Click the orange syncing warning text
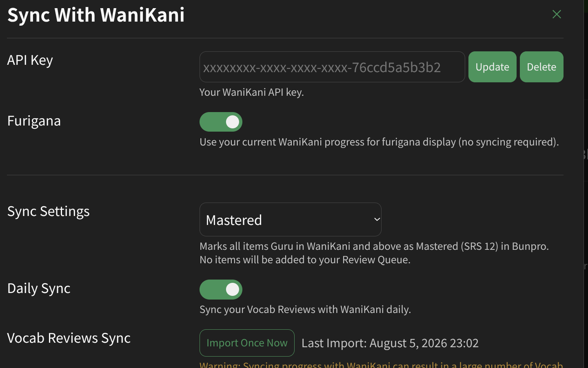Image resolution: width=588 pixels, height=368 pixels. coord(381,364)
